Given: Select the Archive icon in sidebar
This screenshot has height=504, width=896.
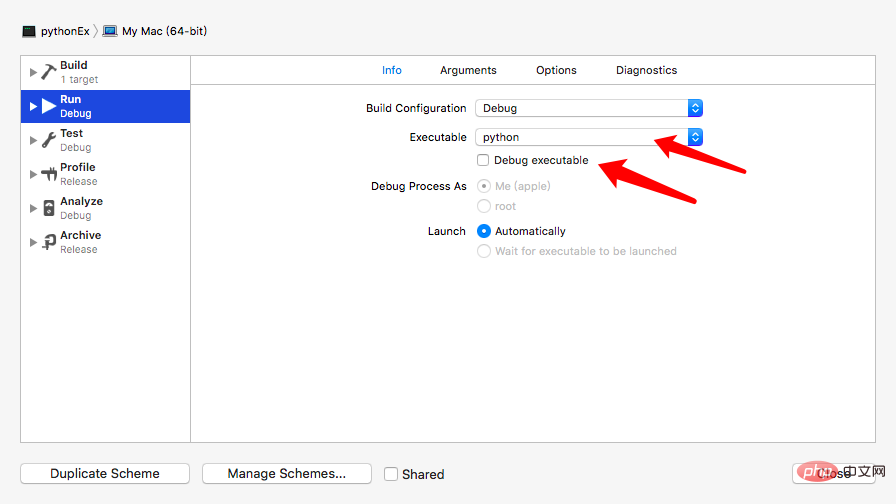Looking at the screenshot, I should [x=49, y=242].
